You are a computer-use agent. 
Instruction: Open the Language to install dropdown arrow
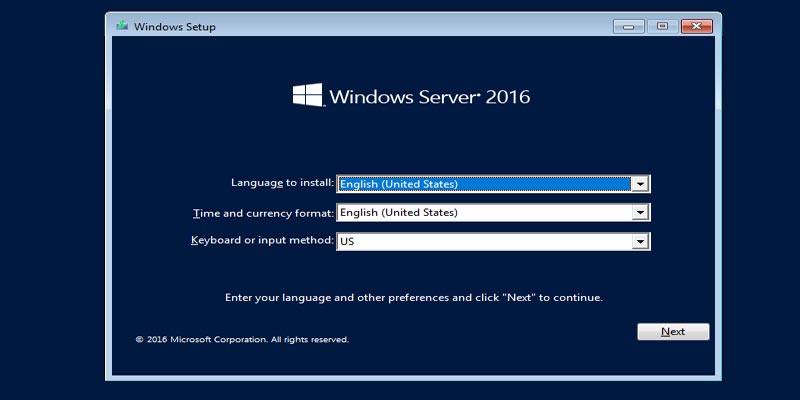pyautogui.click(x=640, y=184)
